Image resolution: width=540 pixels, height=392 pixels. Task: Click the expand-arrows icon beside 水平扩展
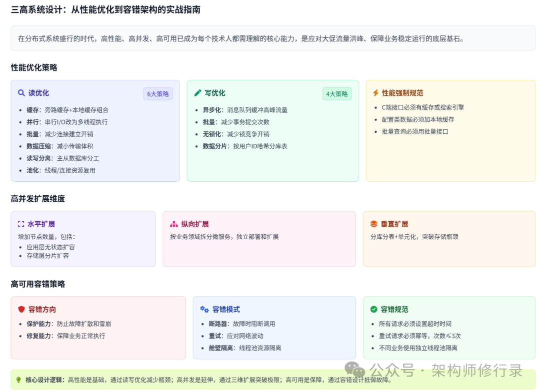click(x=21, y=224)
